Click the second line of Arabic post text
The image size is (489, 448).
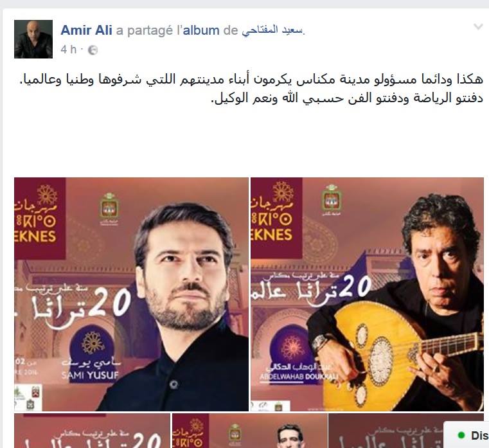coord(348,98)
